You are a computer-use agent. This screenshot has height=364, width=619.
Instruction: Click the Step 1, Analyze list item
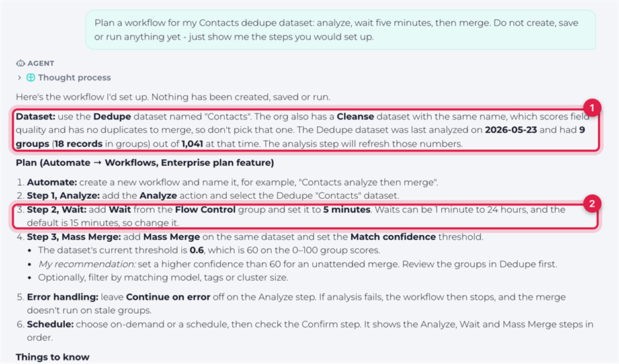click(213, 196)
